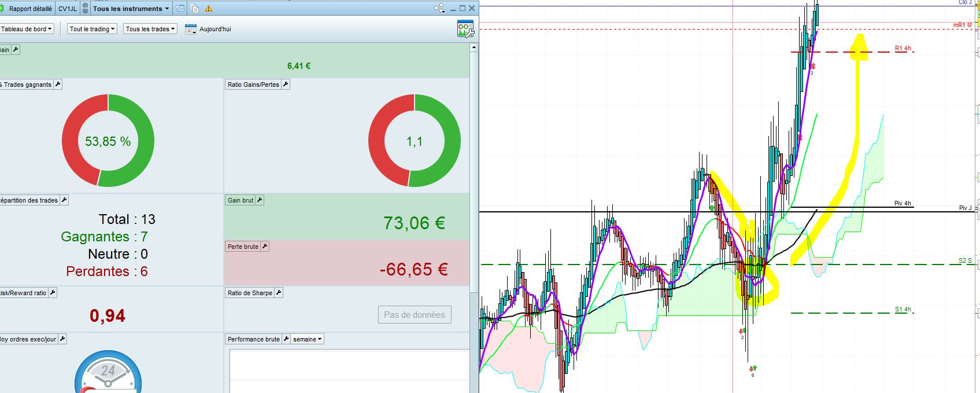Click the wrench icon beside Gain brut
Screen dimensions: 980x393
pyautogui.click(x=260, y=200)
